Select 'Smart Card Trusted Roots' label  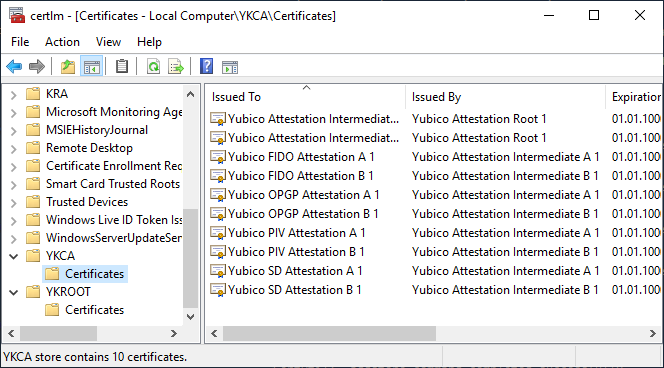(x=113, y=184)
